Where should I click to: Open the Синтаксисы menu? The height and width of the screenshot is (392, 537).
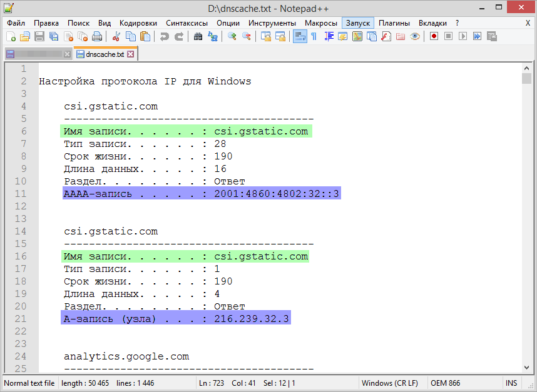pos(187,23)
